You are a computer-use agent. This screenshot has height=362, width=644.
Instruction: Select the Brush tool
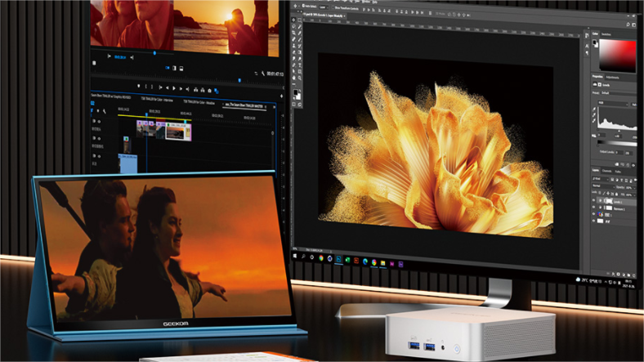point(299,39)
